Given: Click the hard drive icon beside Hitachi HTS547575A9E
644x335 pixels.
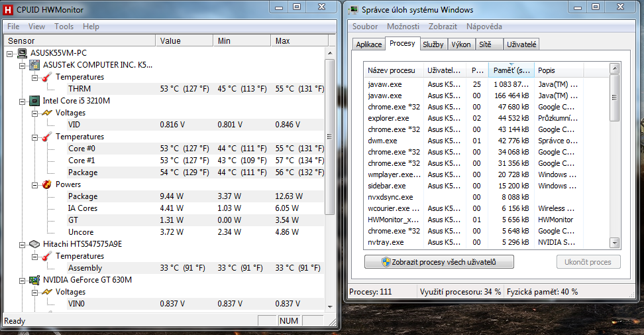Looking at the screenshot, I should pos(34,244).
